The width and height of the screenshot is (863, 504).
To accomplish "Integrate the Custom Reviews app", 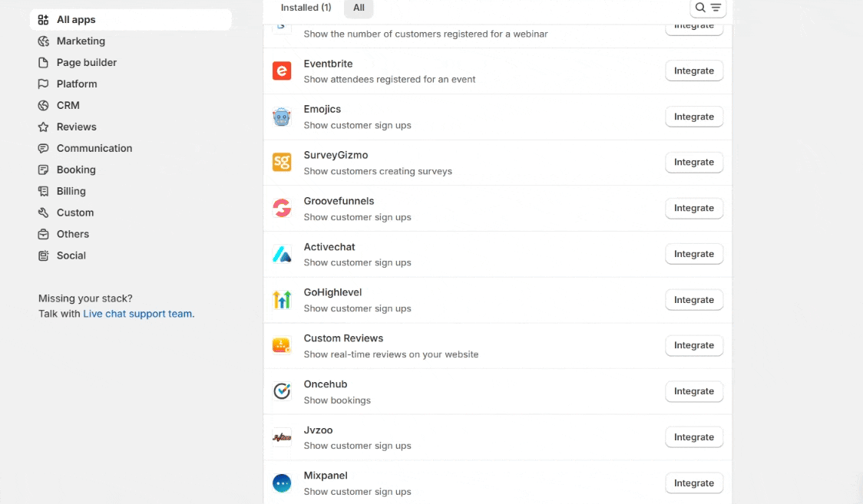I will pyautogui.click(x=694, y=345).
